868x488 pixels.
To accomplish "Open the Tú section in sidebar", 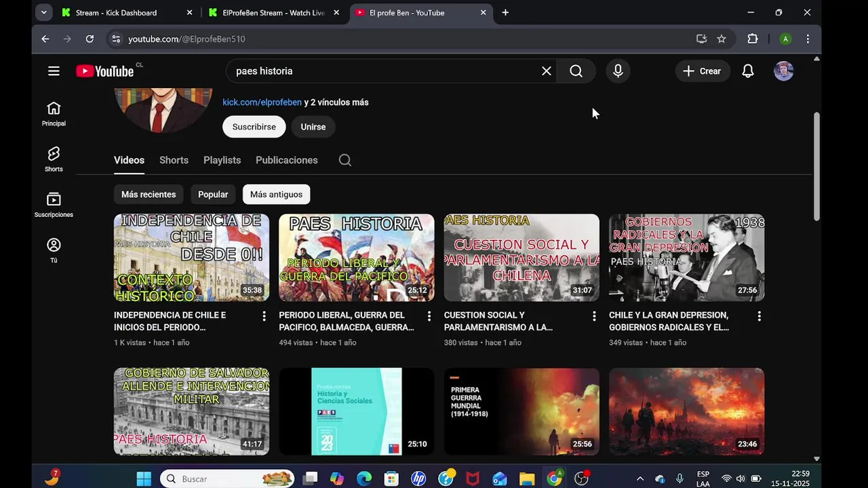I will [x=54, y=250].
